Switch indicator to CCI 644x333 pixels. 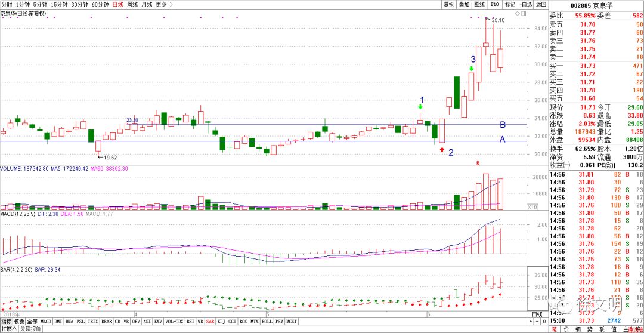coord(233,321)
